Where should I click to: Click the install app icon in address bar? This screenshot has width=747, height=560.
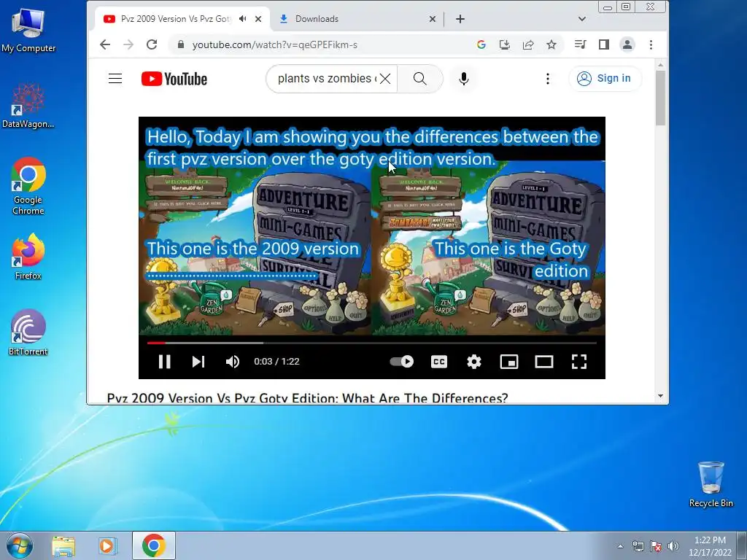[x=505, y=44]
